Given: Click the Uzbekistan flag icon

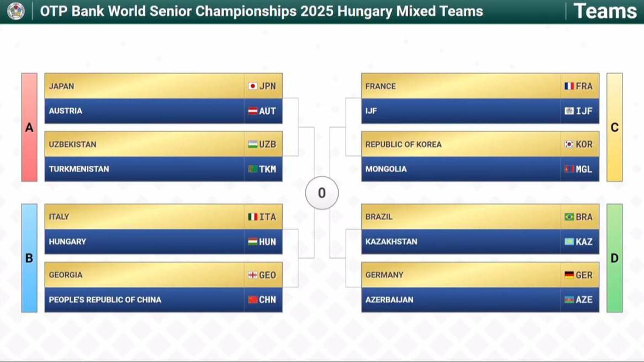Looking at the screenshot, I should click(x=253, y=144).
